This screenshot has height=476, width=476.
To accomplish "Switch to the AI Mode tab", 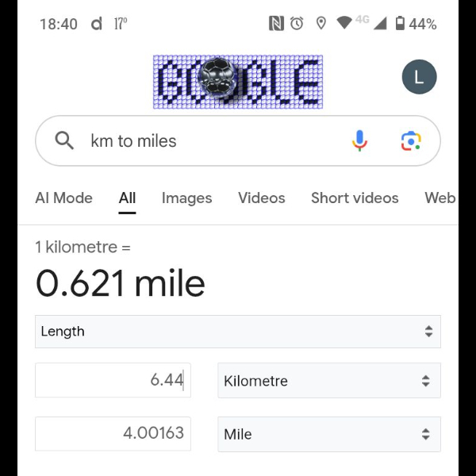I will (x=63, y=198).
